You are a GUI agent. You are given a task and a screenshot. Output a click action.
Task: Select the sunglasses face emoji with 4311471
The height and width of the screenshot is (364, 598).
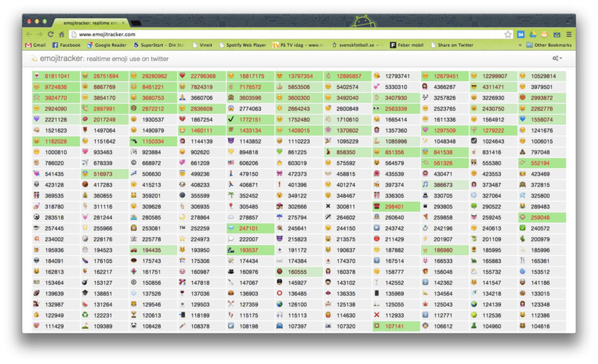coord(474,87)
